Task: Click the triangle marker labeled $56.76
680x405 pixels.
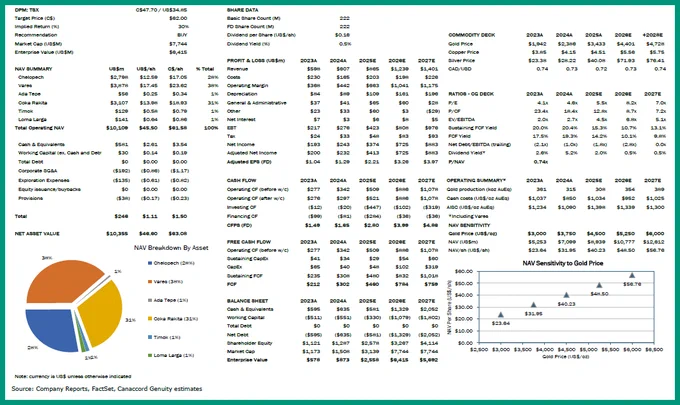Action: (632, 275)
